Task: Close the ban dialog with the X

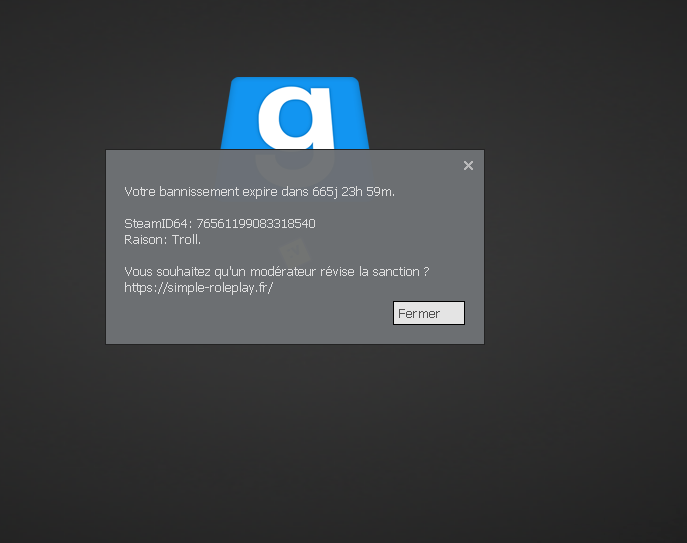Action: tap(468, 166)
